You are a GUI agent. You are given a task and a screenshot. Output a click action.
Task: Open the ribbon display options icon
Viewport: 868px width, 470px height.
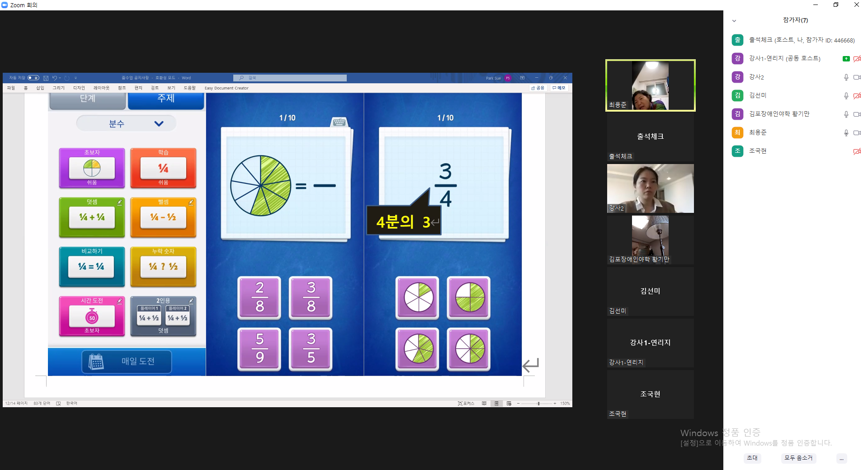522,78
